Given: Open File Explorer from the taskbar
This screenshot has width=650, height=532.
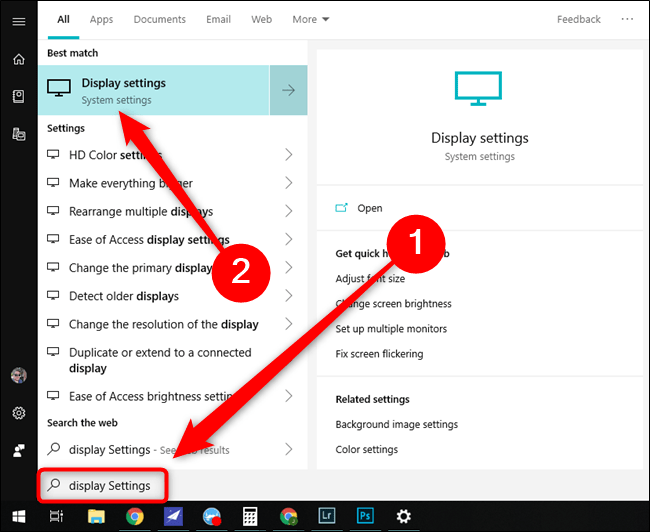Looking at the screenshot, I should [96, 516].
